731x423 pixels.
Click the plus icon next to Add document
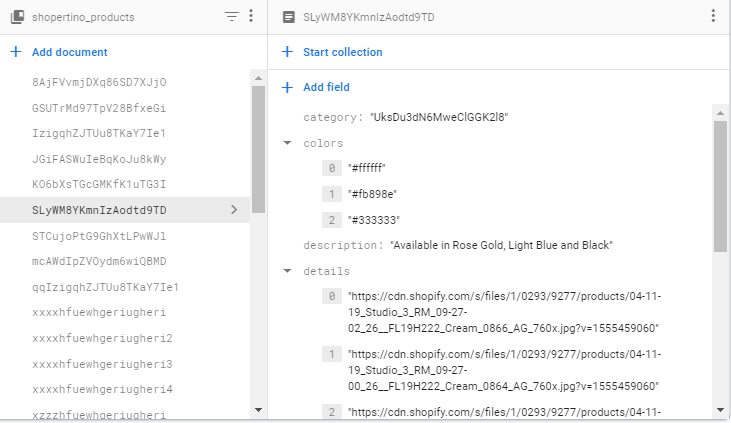point(16,52)
